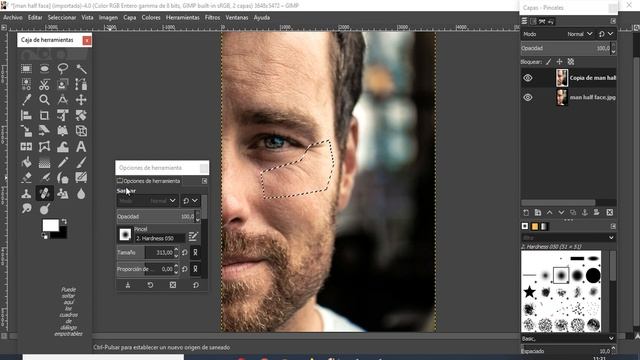
Task: Open the Seleccionar menu
Action: coord(62,18)
